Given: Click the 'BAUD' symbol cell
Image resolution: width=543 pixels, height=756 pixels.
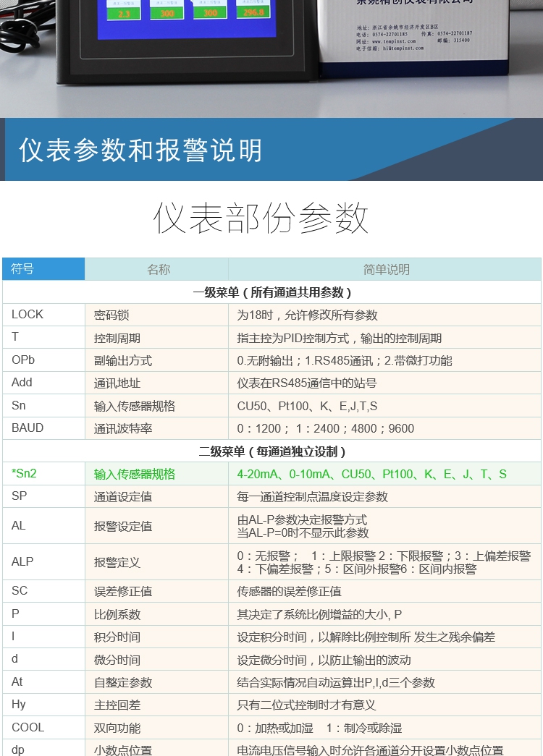Looking at the screenshot, I should tap(43, 428).
